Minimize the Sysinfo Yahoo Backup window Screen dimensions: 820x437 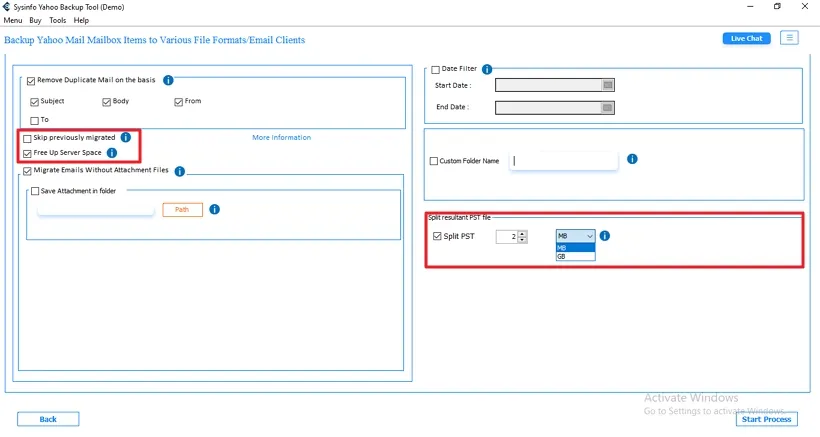click(750, 6)
